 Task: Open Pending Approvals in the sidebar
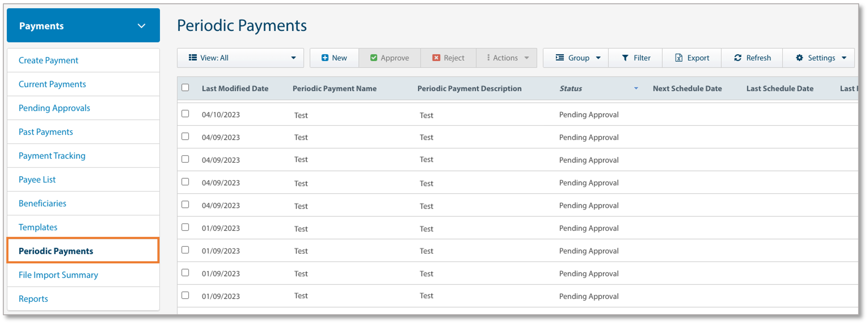click(54, 108)
